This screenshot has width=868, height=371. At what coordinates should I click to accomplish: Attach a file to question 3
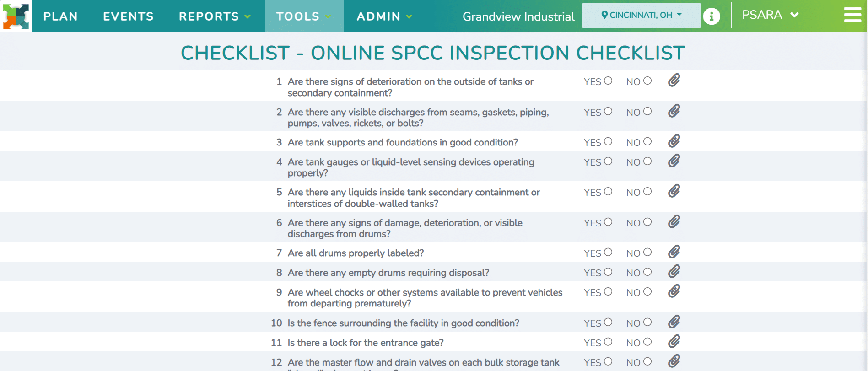[x=674, y=141]
